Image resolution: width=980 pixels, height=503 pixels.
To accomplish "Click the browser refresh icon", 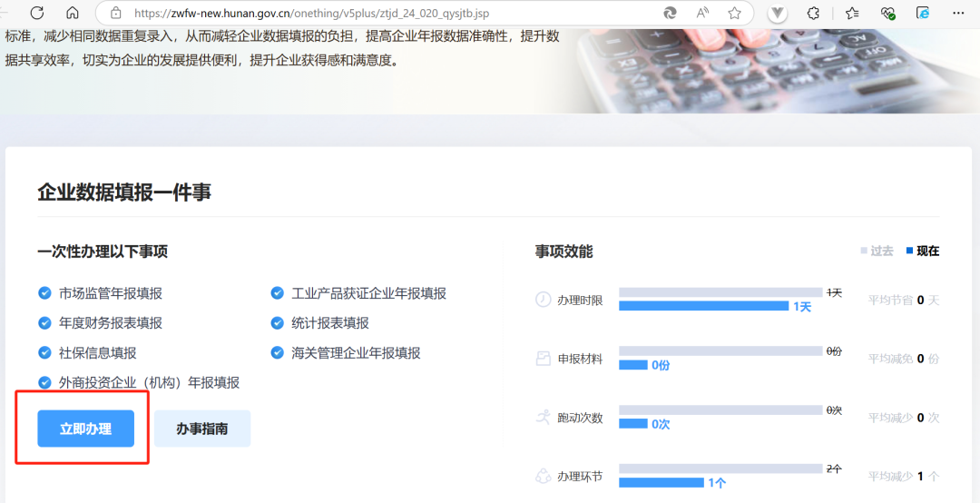I will pos(37,13).
